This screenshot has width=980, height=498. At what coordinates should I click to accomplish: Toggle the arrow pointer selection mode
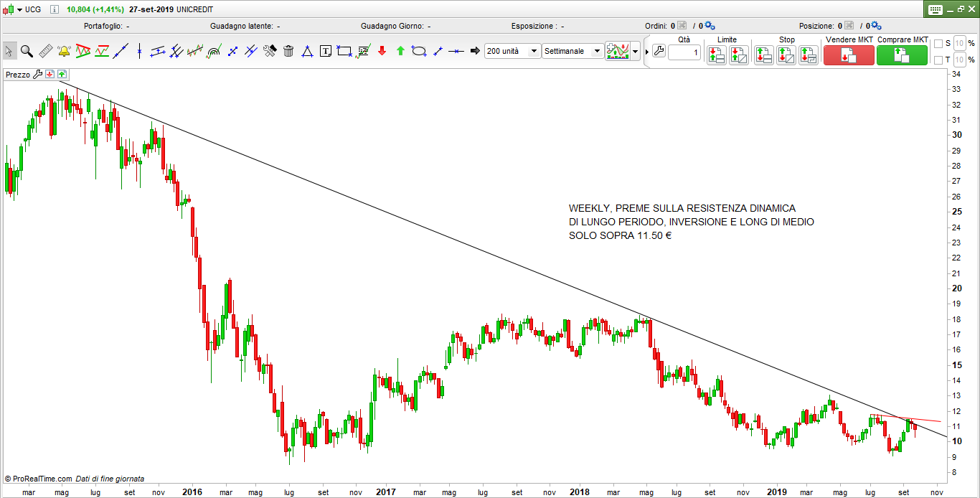pyautogui.click(x=9, y=51)
